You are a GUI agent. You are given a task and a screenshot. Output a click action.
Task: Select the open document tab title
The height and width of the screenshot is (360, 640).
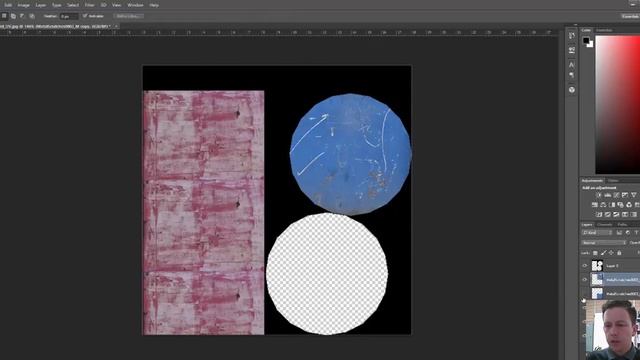pos(55,26)
